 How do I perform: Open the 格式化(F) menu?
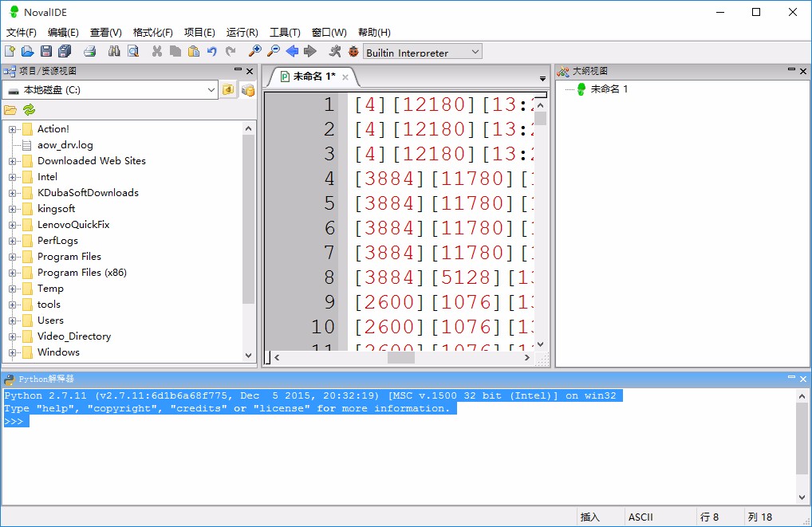[x=153, y=33]
